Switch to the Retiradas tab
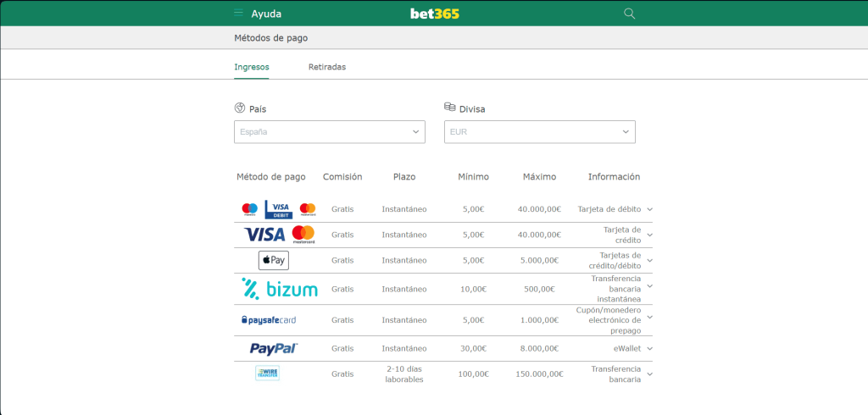This screenshot has width=868, height=415. point(327,67)
